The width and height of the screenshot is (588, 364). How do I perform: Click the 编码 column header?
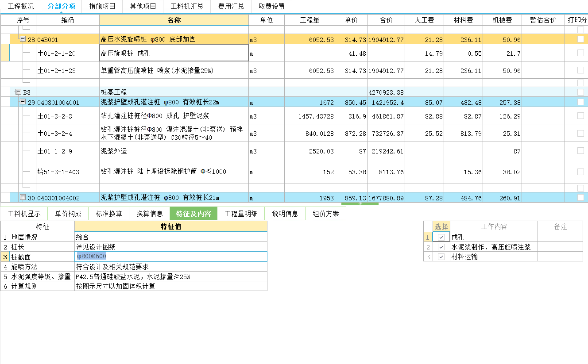68,20
